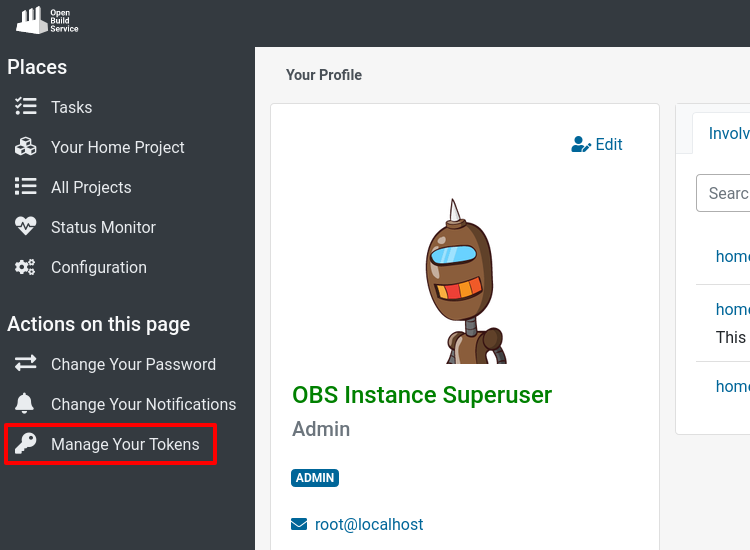Click the Change Your Notifications bell icon
The width and height of the screenshot is (750, 550).
click(25, 404)
